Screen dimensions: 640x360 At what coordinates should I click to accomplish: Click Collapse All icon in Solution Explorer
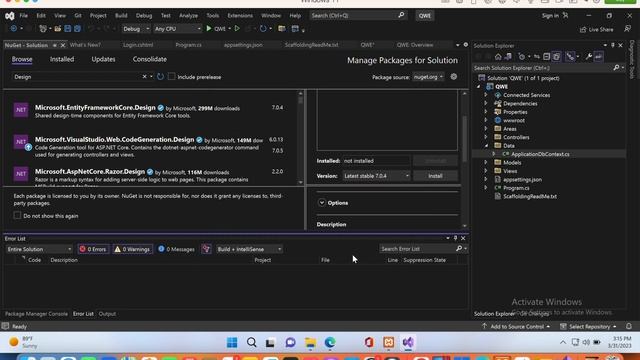pos(547,57)
